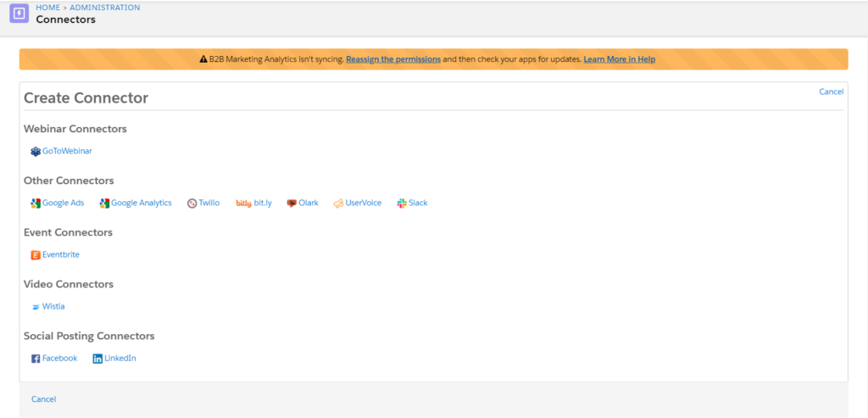Choose the UserVoice connector link
The height and width of the screenshot is (418, 868).
363,203
